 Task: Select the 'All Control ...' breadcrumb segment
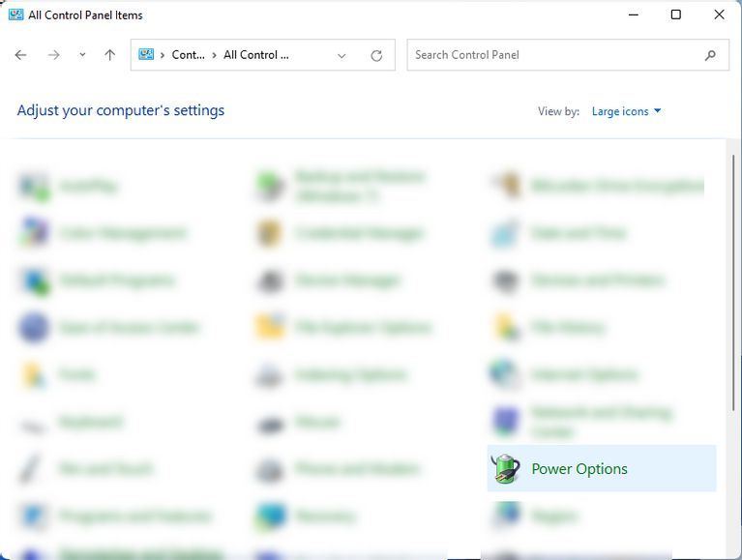click(x=256, y=55)
